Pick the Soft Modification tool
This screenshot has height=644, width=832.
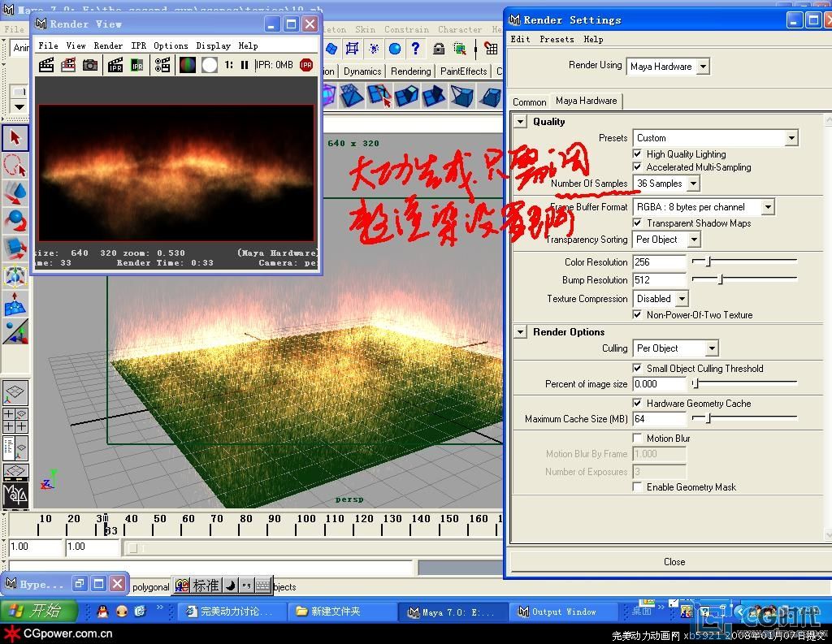(15, 304)
